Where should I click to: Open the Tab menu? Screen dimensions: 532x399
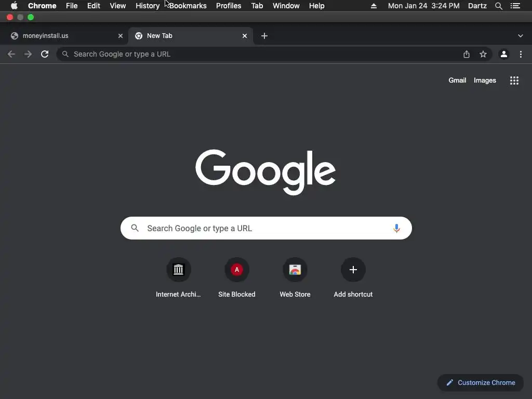(x=257, y=6)
